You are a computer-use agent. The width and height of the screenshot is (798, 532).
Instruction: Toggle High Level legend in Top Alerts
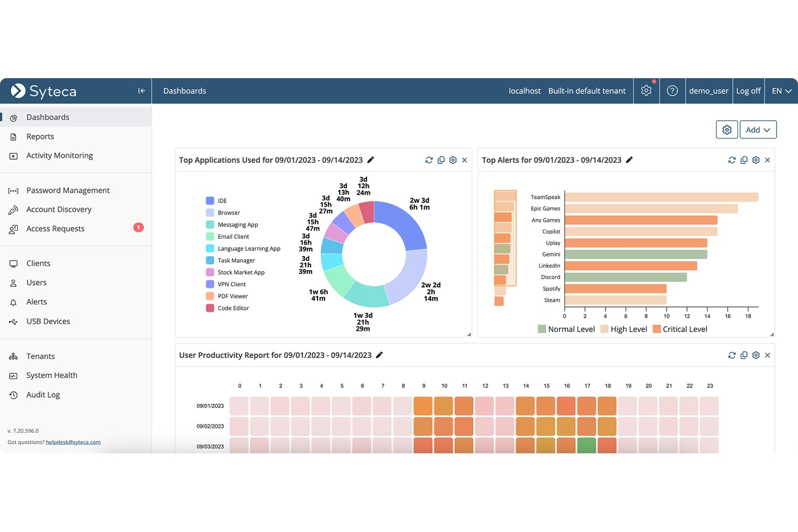click(x=624, y=329)
